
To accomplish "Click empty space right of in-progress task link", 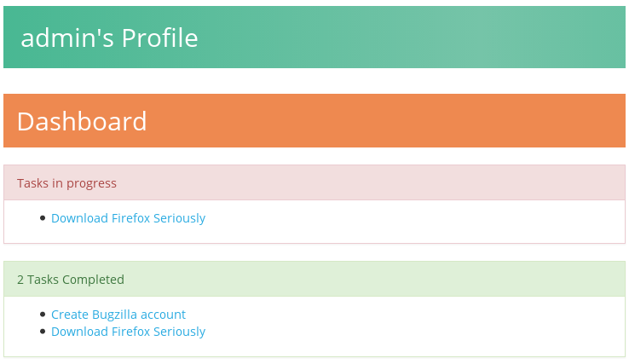I will (x=413, y=218).
